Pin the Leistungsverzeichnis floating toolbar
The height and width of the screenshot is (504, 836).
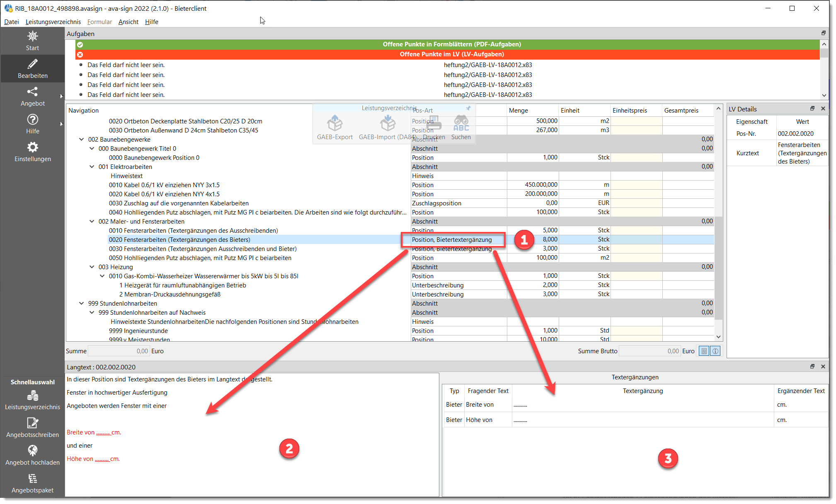click(468, 108)
